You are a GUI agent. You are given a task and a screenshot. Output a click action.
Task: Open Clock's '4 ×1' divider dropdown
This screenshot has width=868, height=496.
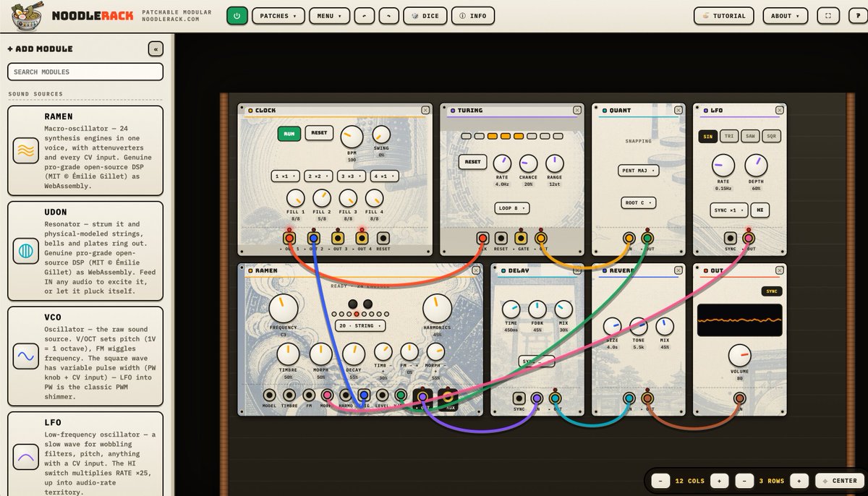385,176
